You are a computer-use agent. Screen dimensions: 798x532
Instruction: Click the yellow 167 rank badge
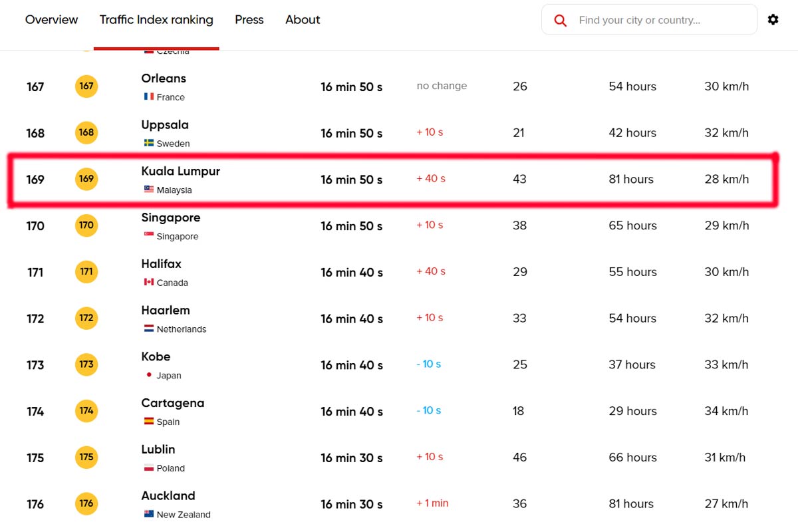[x=86, y=86]
